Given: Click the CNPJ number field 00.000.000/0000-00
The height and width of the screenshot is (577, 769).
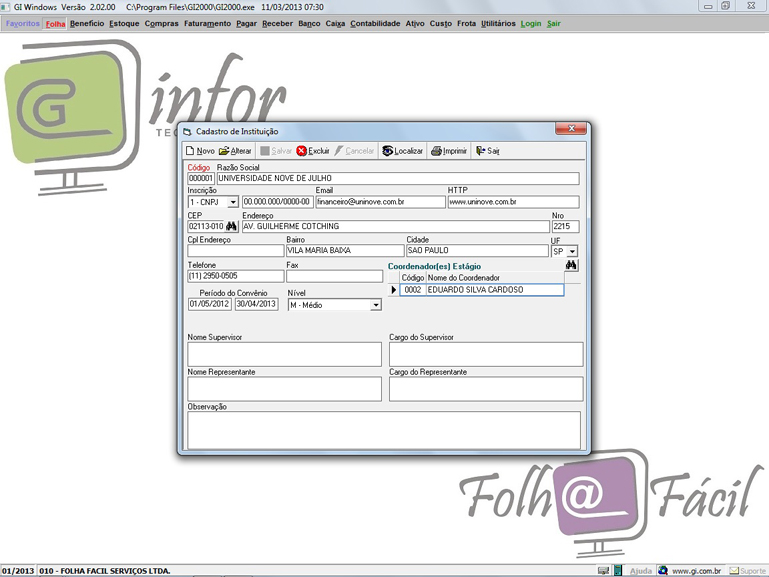Looking at the screenshot, I should [278, 202].
